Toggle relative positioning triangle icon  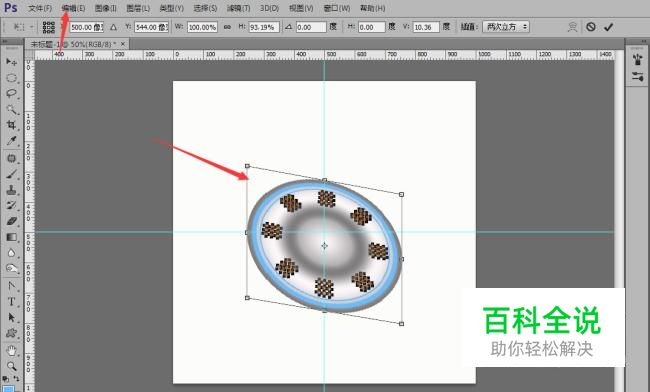[x=113, y=27]
